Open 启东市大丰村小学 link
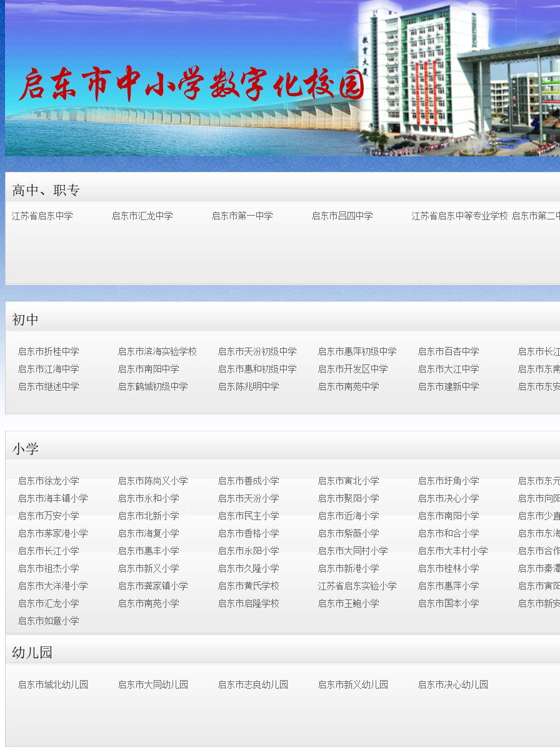The width and height of the screenshot is (560, 747). click(x=453, y=551)
